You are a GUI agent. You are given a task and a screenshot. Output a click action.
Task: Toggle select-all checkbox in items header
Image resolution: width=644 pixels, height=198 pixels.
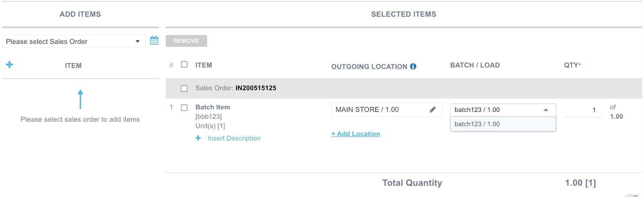(x=184, y=64)
